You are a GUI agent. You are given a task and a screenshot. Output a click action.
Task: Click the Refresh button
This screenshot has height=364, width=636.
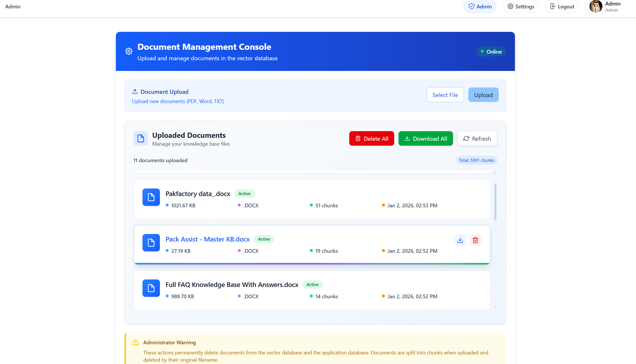[477, 138]
